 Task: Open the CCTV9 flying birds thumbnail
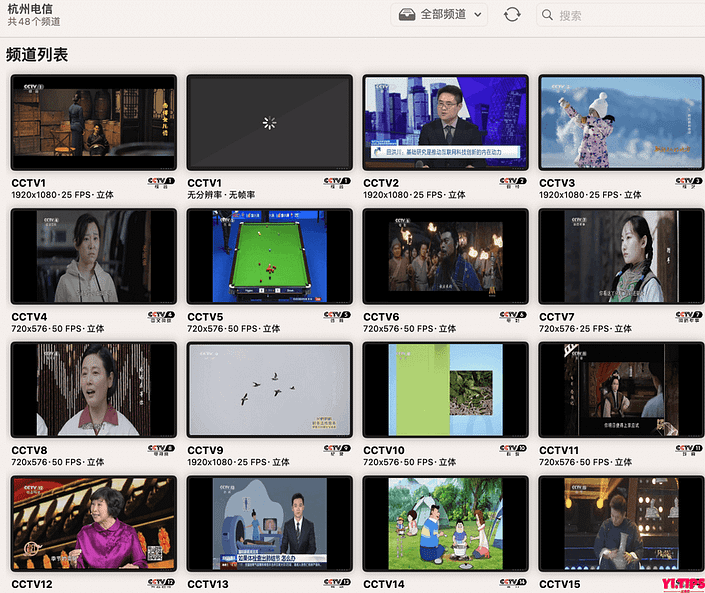270,390
